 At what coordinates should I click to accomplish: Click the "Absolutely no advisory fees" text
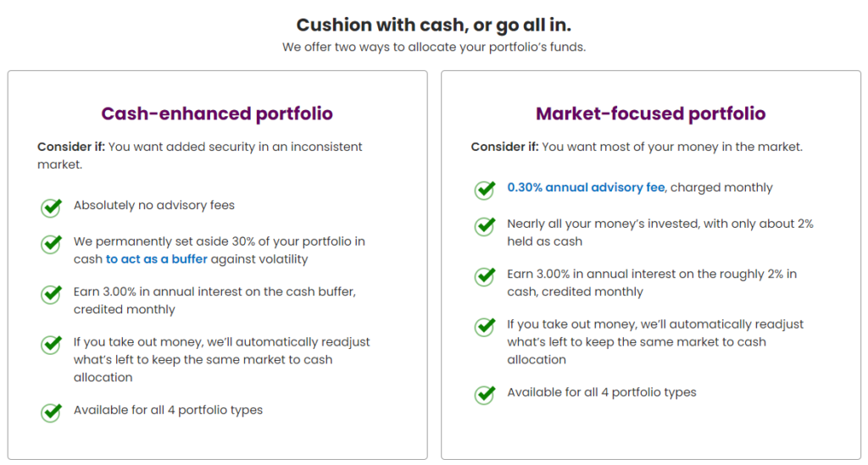point(154,205)
